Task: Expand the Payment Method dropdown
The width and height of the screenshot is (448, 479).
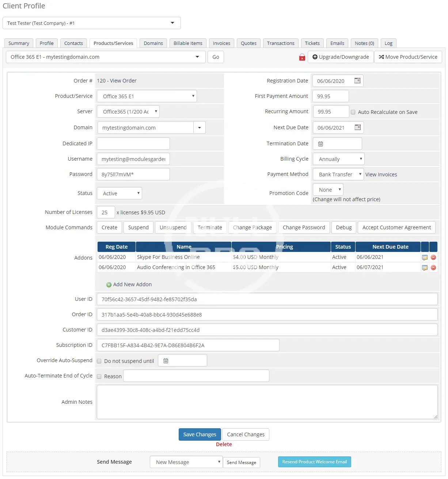Action: [x=338, y=175]
